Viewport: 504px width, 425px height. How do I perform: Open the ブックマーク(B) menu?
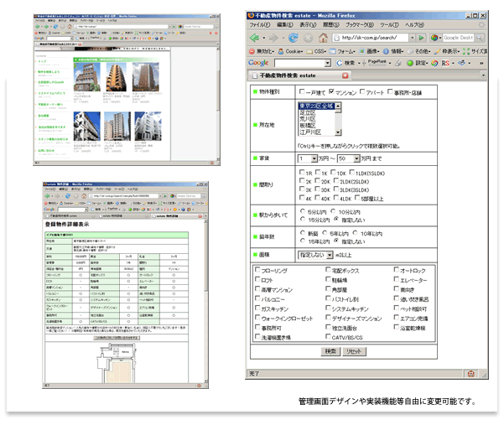pos(360,25)
